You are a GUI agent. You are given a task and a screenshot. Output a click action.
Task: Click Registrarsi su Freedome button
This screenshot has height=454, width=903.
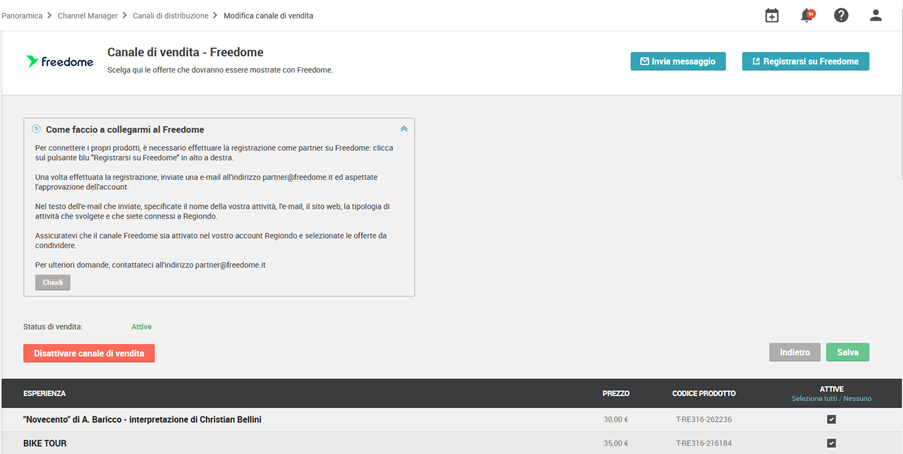(805, 61)
